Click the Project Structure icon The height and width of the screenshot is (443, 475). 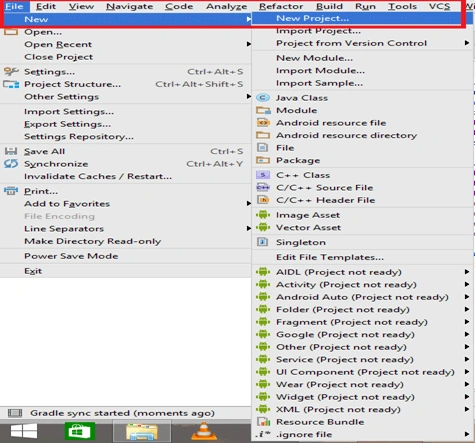pos(11,84)
